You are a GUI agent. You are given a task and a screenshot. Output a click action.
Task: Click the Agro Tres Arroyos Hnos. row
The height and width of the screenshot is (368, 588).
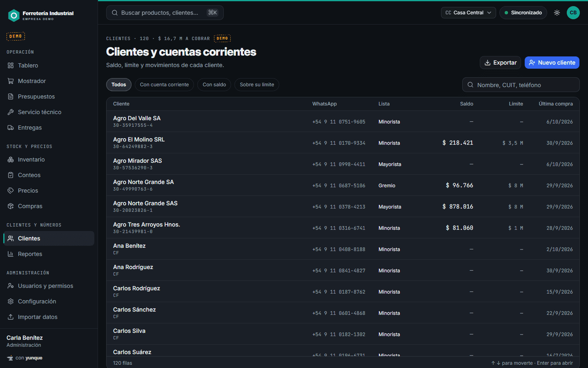[343, 228]
